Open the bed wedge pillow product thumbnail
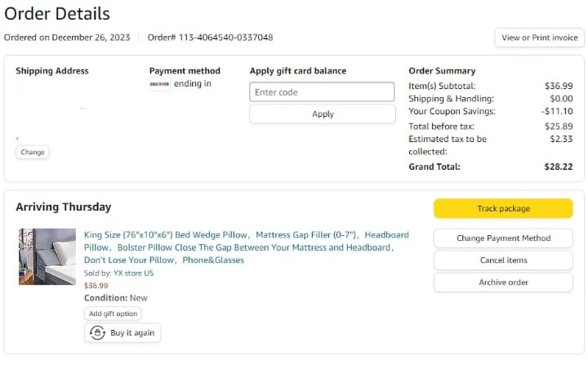Image resolution: width=588 pixels, height=369 pixels. pyautogui.click(x=47, y=256)
